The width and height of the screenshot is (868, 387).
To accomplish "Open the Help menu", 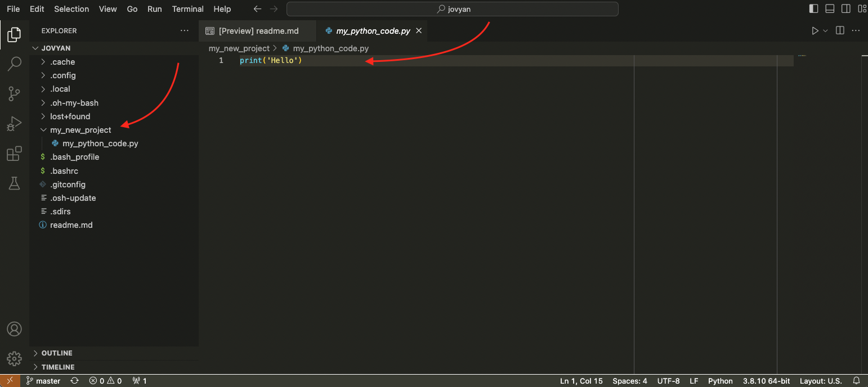I will tap(222, 9).
